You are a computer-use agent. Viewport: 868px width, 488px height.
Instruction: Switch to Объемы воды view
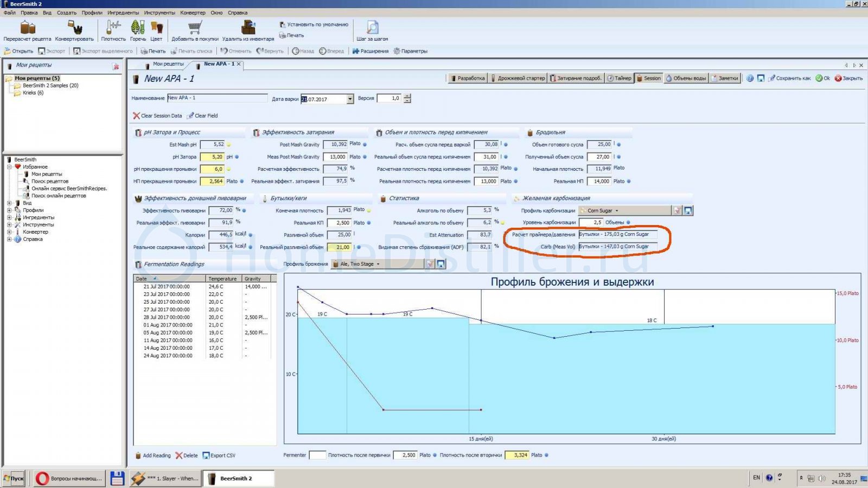pos(686,78)
